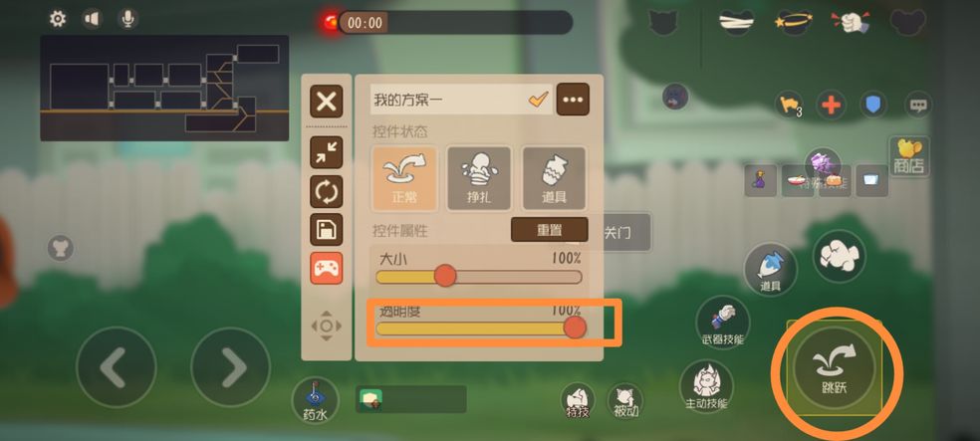Save layout with the floppy disk icon
The image size is (980, 441).
(327, 230)
